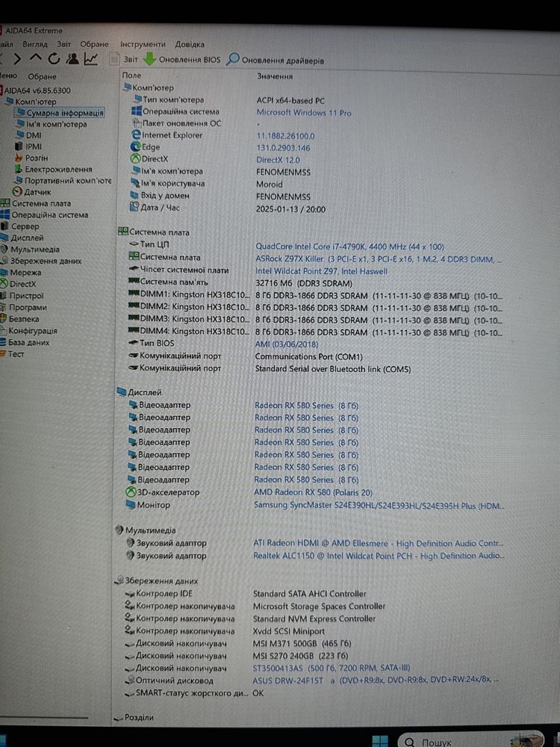Click DirectX 12.0 value link

point(278,160)
